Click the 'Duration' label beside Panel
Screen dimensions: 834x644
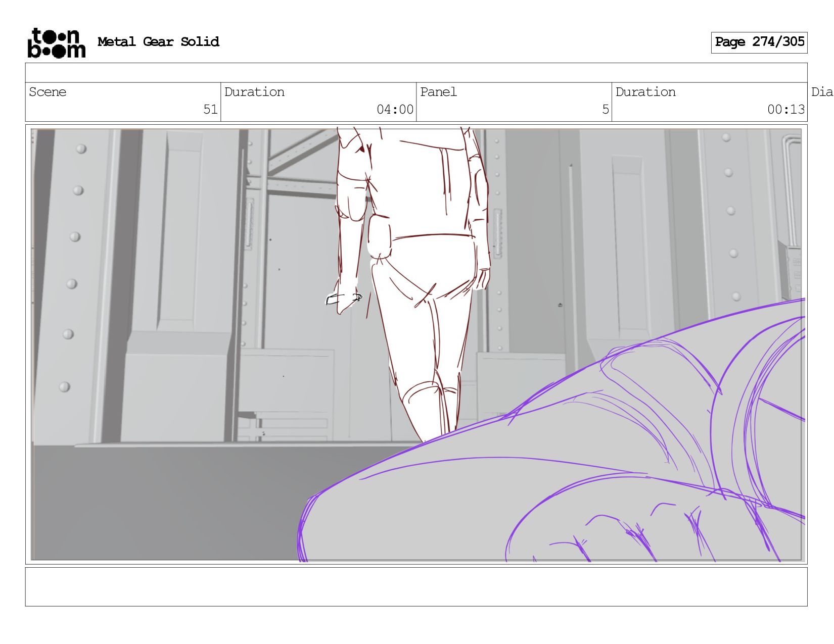[645, 92]
